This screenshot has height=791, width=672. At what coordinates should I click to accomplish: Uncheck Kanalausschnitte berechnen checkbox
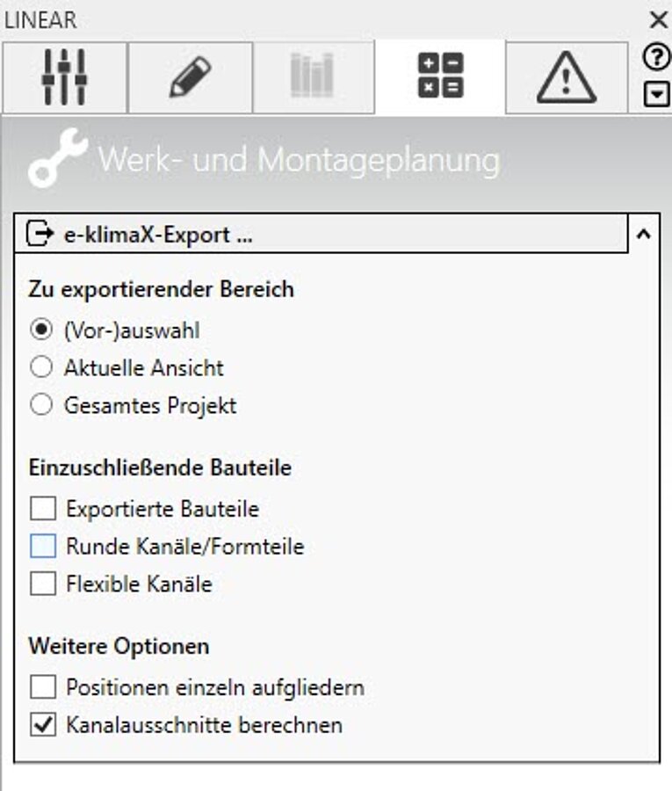(43, 725)
